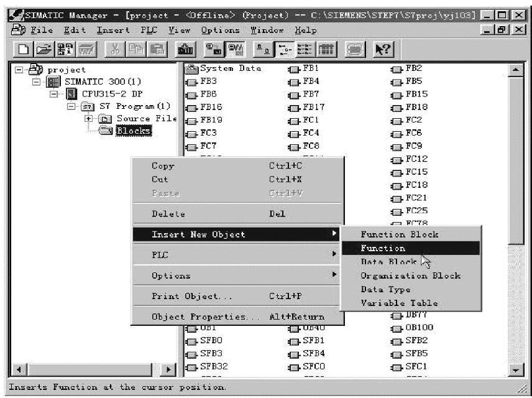Open the Edit menu
532x398 pixels.
pos(75,30)
